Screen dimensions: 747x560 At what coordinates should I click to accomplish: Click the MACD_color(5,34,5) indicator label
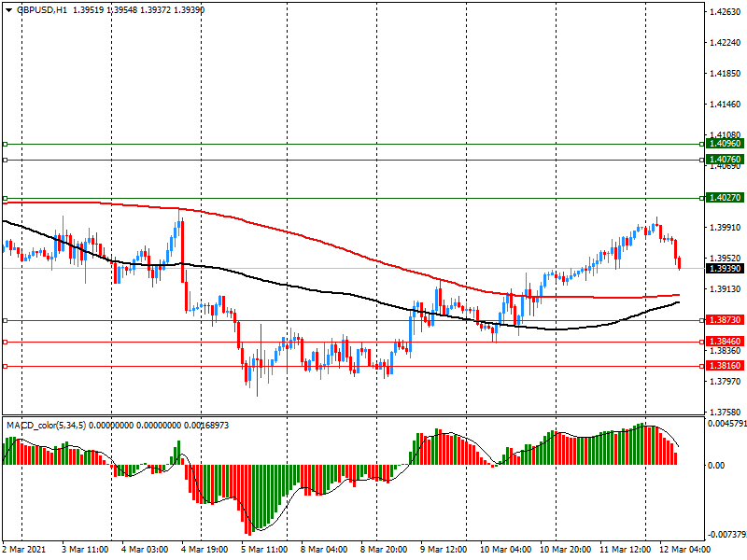point(46,426)
